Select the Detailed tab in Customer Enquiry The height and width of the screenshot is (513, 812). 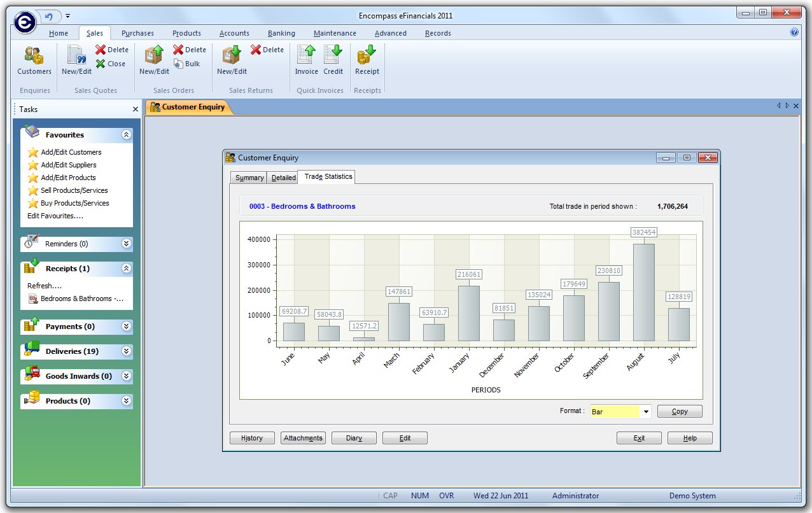[283, 178]
